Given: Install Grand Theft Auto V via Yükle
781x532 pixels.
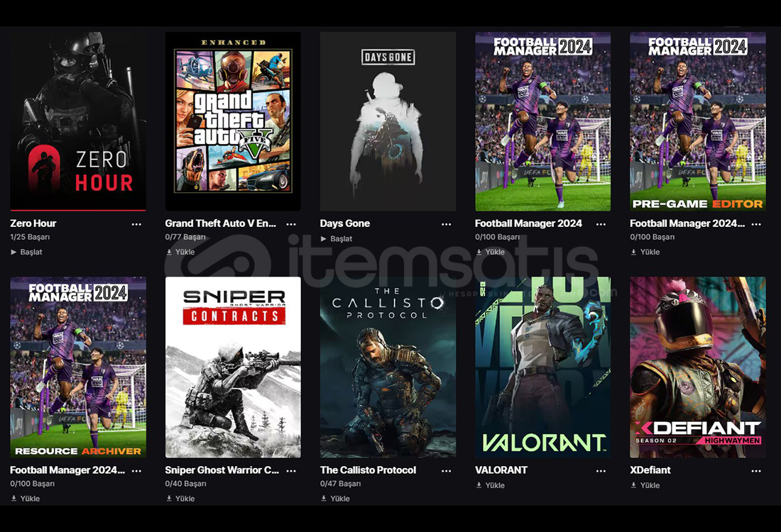Looking at the screenshot, I should [180, 252].
